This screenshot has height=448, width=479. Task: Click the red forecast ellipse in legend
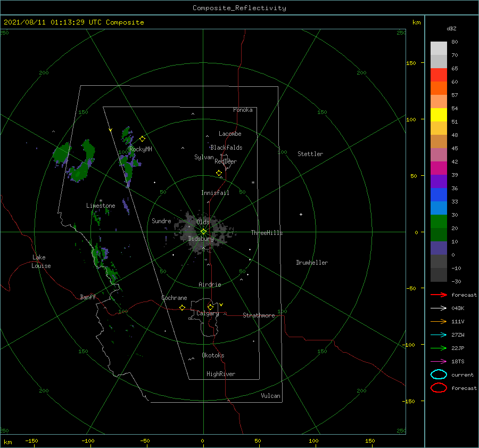pos(439,388)
